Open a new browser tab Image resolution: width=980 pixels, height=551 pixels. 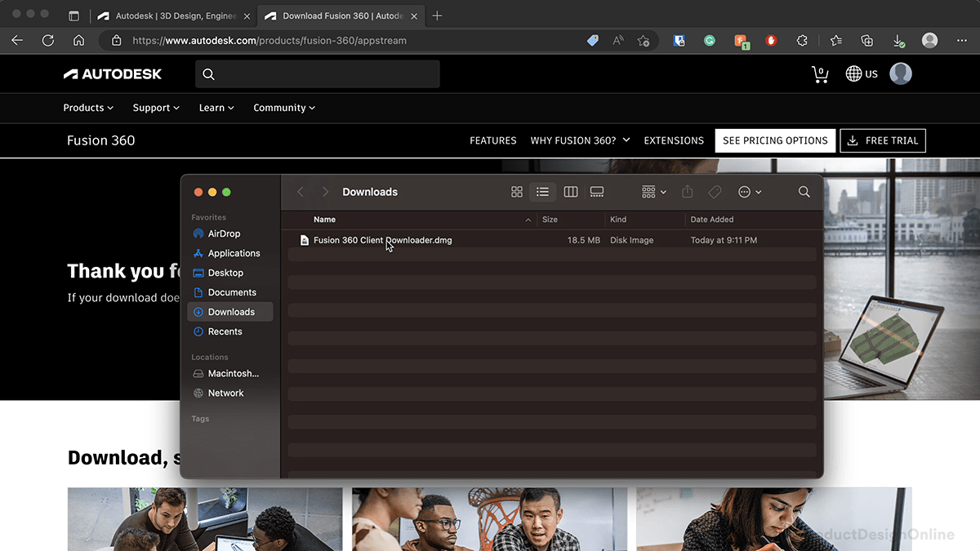[x=437, y=16]
